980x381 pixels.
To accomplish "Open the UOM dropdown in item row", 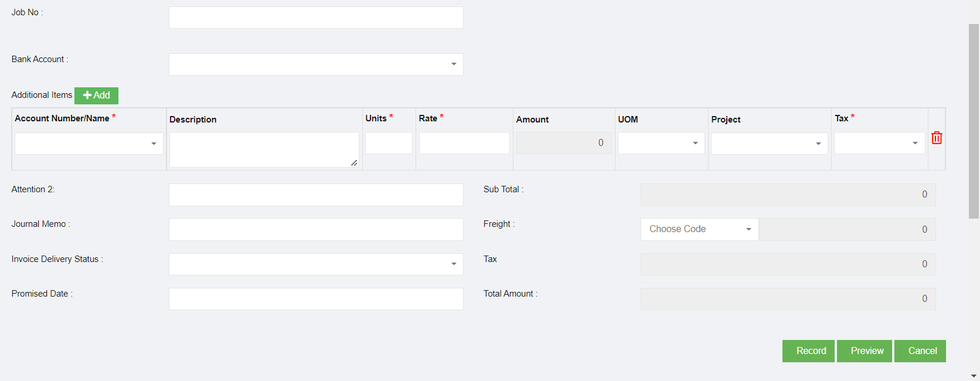I will coord(661,144).
